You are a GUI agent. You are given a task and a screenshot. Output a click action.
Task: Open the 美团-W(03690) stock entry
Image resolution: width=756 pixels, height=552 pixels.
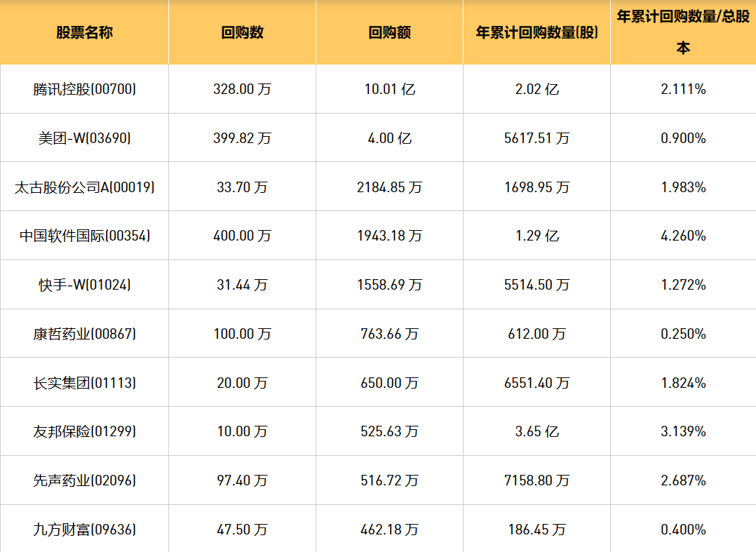coord(84,138)
